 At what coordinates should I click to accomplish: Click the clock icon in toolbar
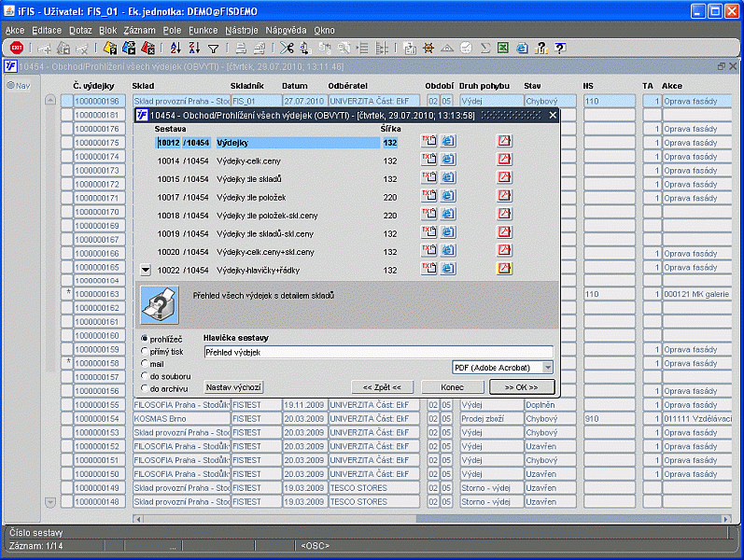(466, 48)
